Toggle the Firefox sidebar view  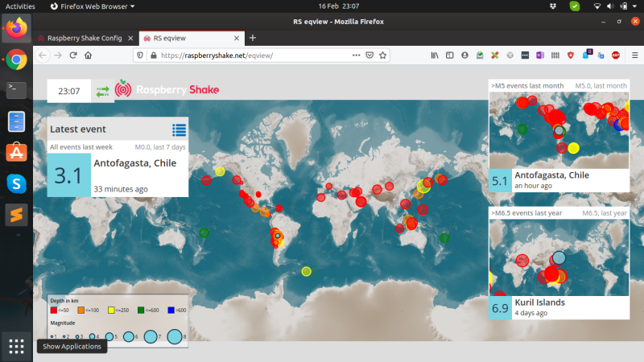coord(450,56)
